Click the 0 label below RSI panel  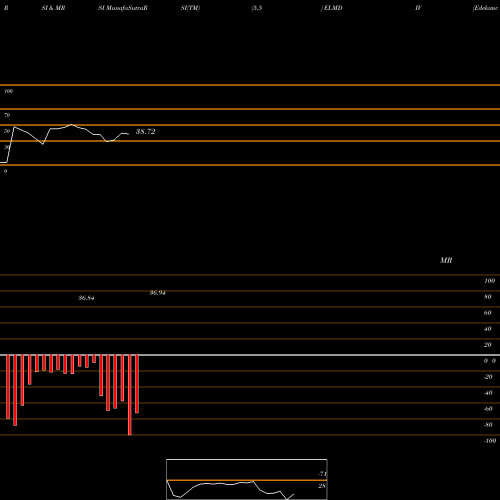point(5,171)
